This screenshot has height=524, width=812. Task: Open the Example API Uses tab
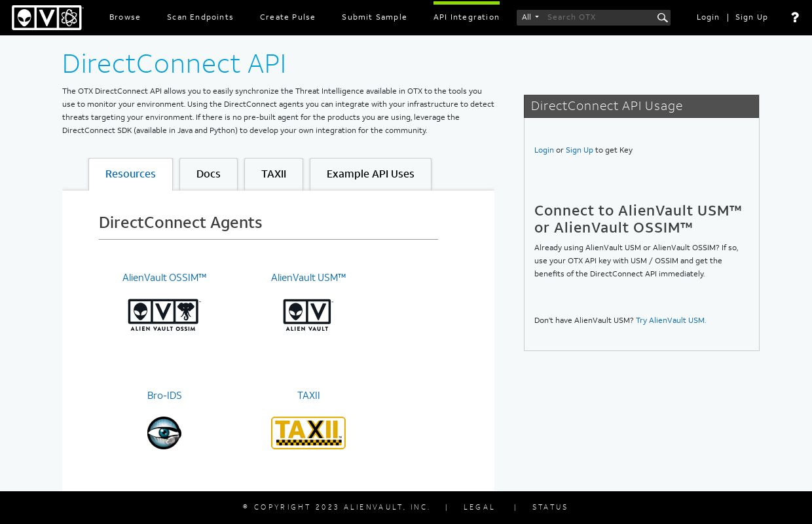coord(371,174)
